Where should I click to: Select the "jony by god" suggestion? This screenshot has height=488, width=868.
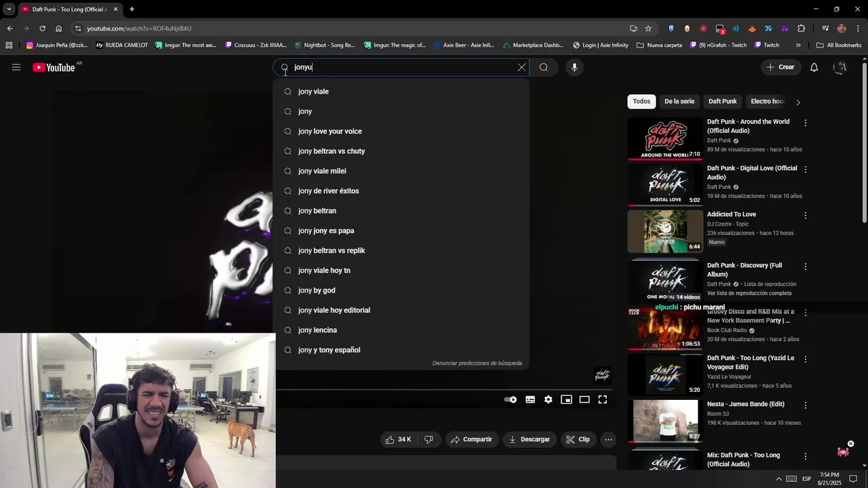coord(401,290)
